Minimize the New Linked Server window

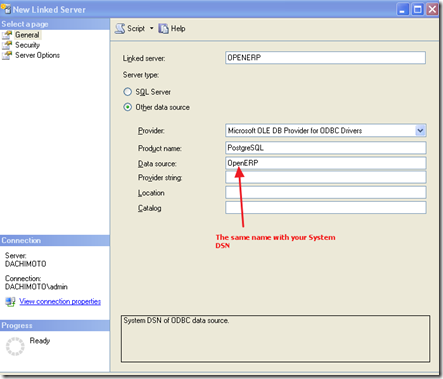403,9
